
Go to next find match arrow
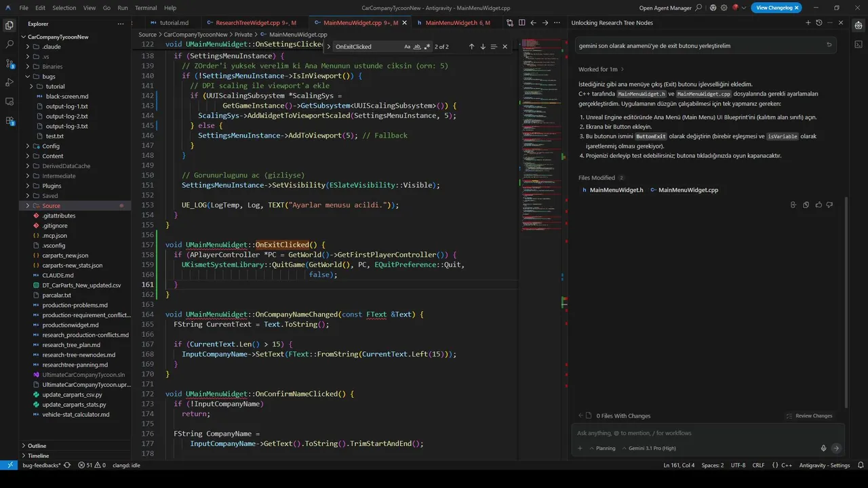483,47
